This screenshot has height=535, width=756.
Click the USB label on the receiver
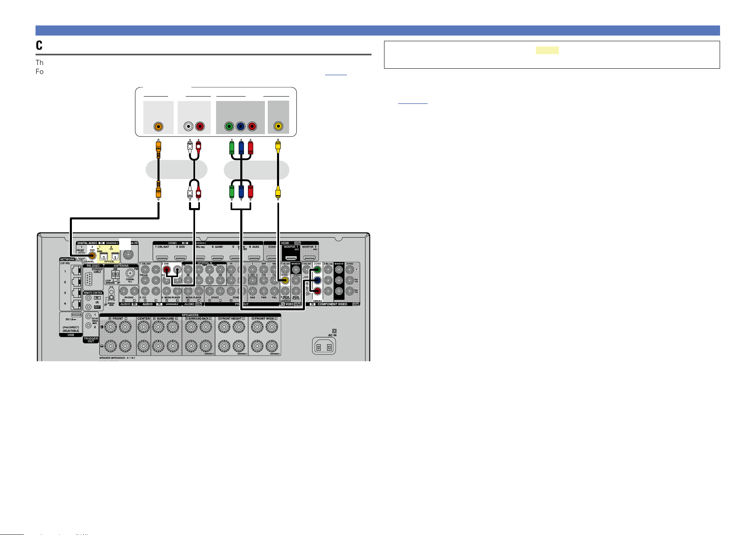click(x=71, y=335)
